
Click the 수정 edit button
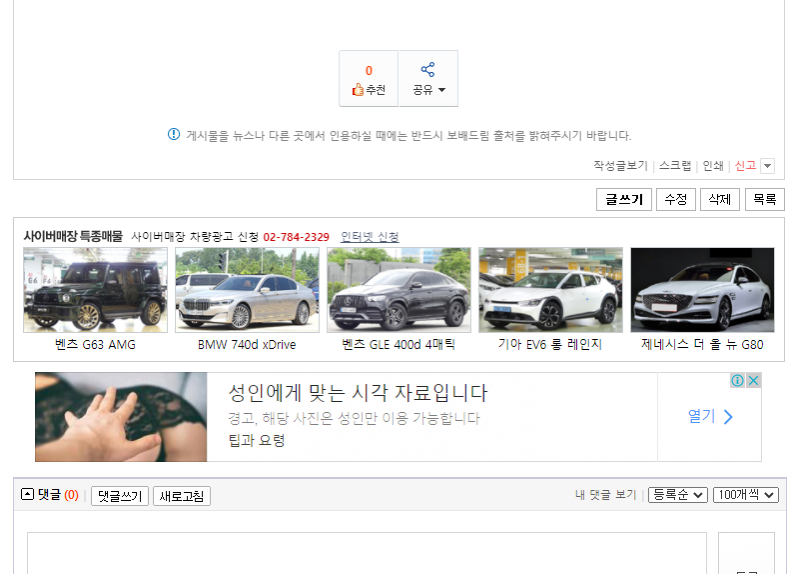coord(676,199)
